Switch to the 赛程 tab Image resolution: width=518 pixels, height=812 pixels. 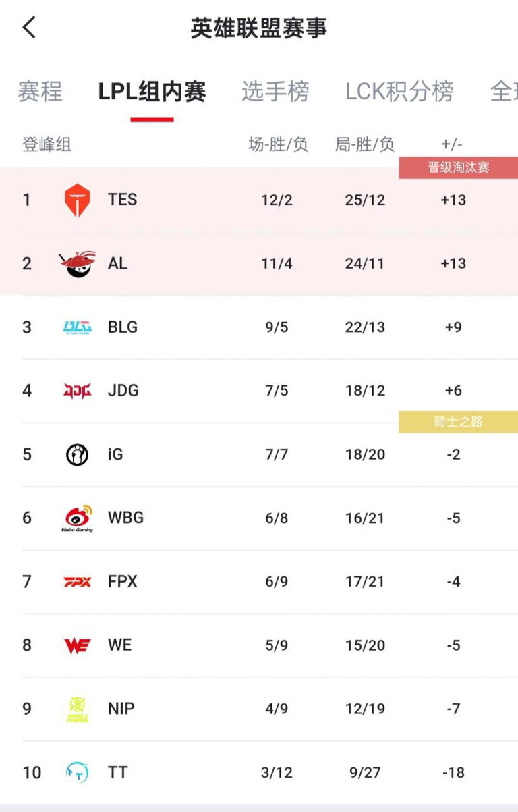[x=40, y=91]
